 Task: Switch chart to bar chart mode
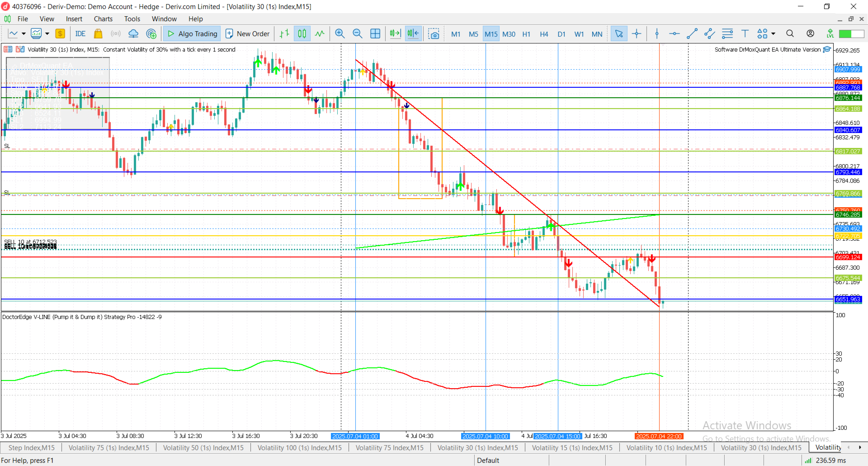(284, 34)
